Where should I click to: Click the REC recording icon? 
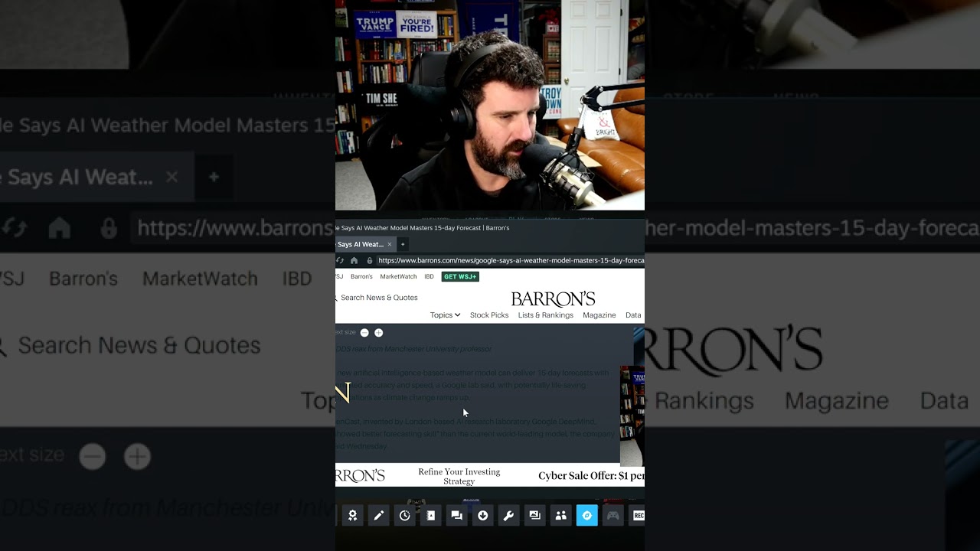pos(637,516)
